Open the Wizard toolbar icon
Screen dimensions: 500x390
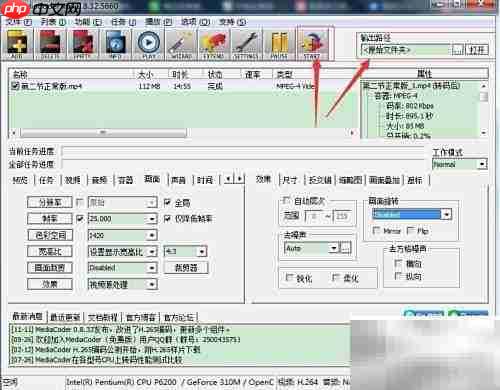pos(181,44)
